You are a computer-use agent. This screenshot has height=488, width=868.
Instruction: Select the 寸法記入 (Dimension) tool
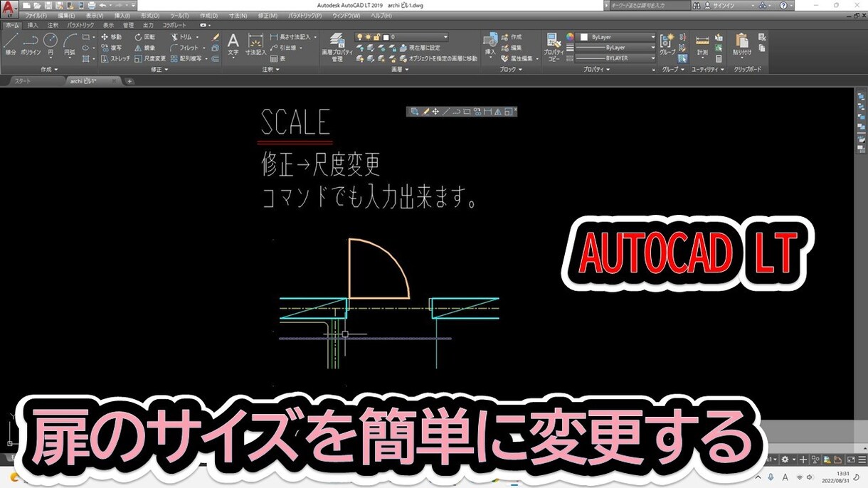tap(255, 44)
